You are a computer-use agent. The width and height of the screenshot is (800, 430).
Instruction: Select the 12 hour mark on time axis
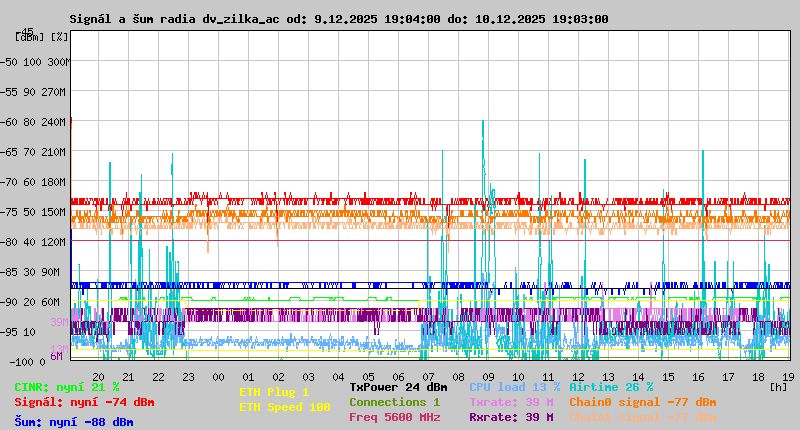point(578,376)
